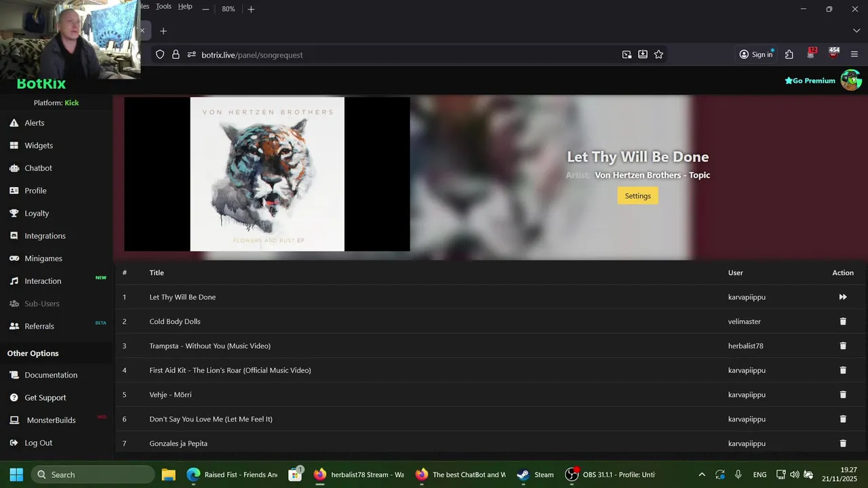Open the Tools menu
The height and width of the screenshot is (488, 868).
click(163, 6)
